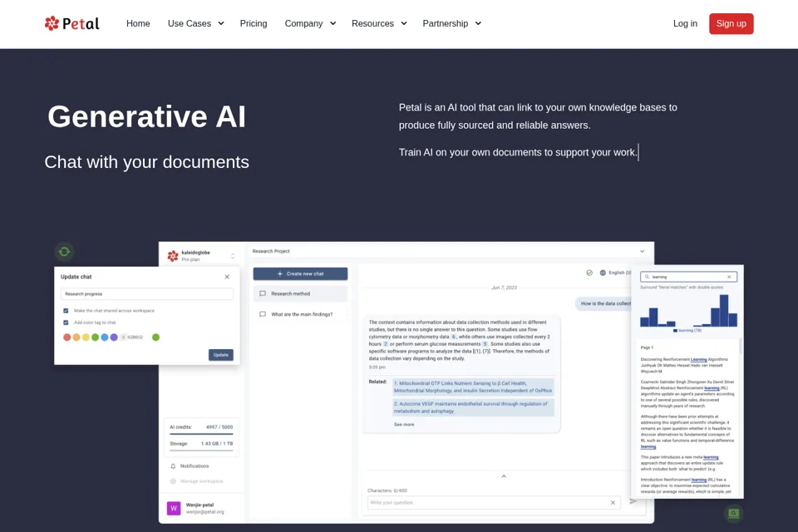Click the plus icon on Create new chat

click(x=280, y=273)
